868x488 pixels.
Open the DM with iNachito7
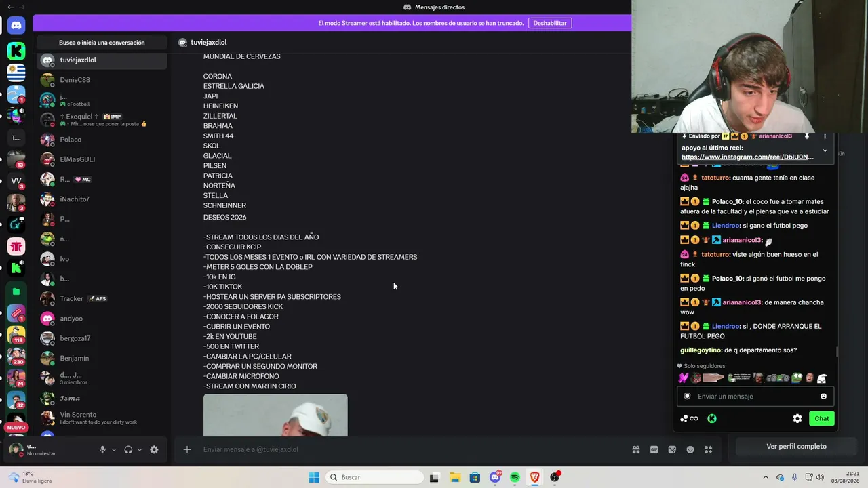coord(102,199)
